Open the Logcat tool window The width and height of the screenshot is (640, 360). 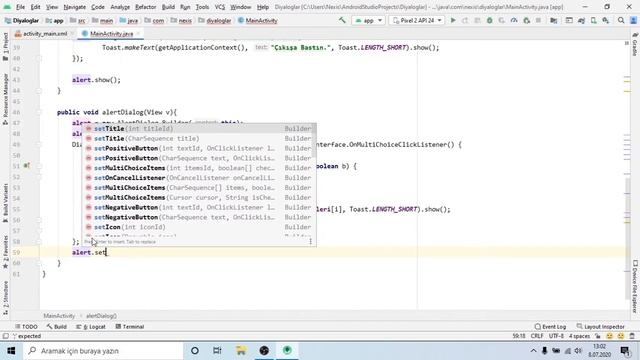pos(91,327)
